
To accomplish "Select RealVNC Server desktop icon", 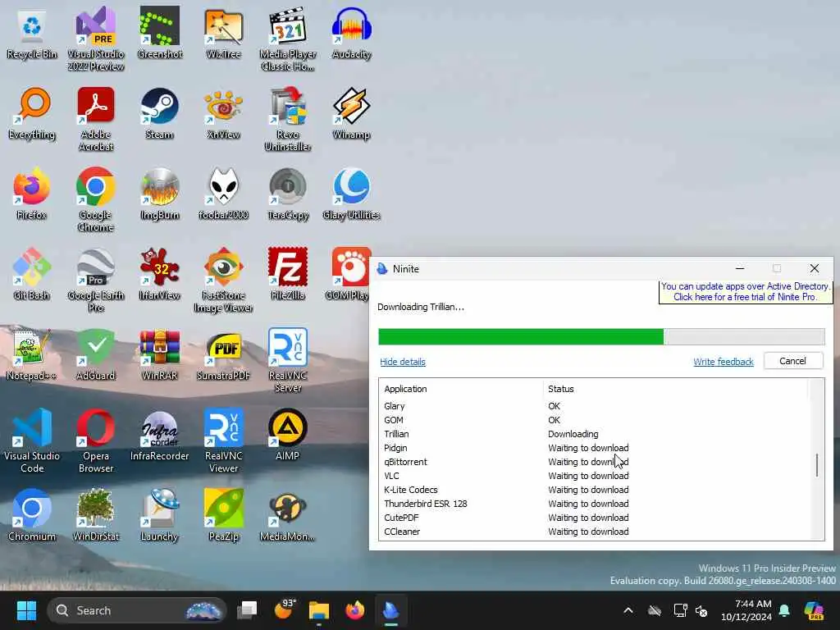I will click(x=288, y=361).
